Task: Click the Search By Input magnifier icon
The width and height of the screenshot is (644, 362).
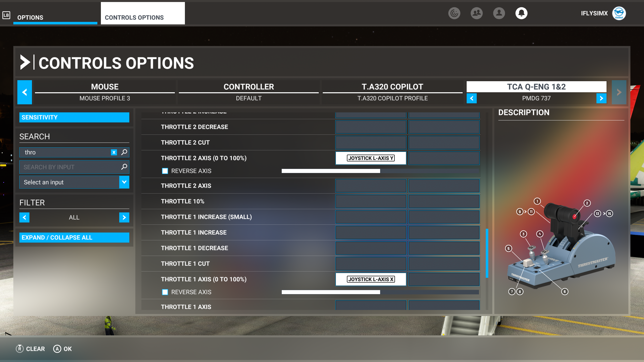Action: [x=124, y=167]
